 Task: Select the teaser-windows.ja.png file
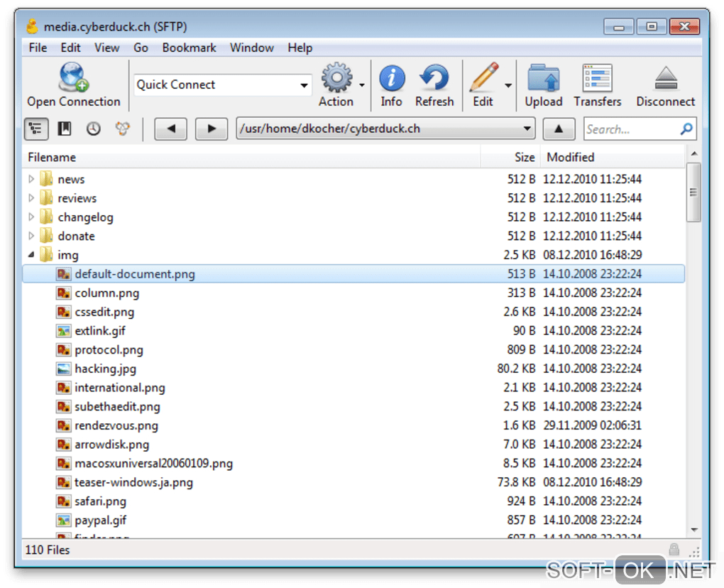click(134, 482)
